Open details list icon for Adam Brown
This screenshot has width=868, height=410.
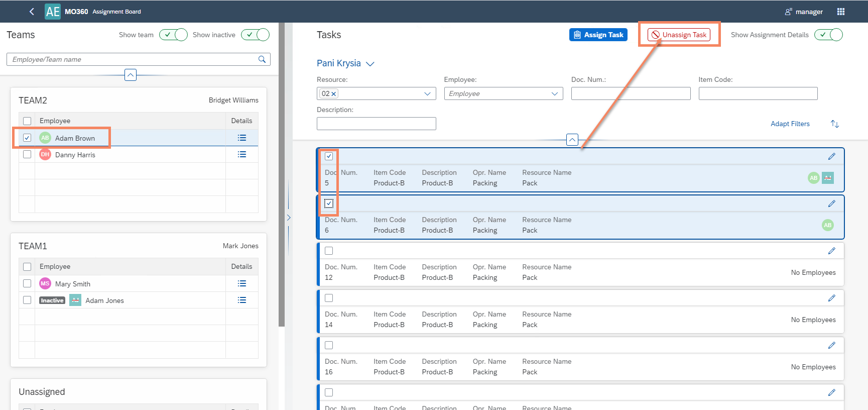242,138
